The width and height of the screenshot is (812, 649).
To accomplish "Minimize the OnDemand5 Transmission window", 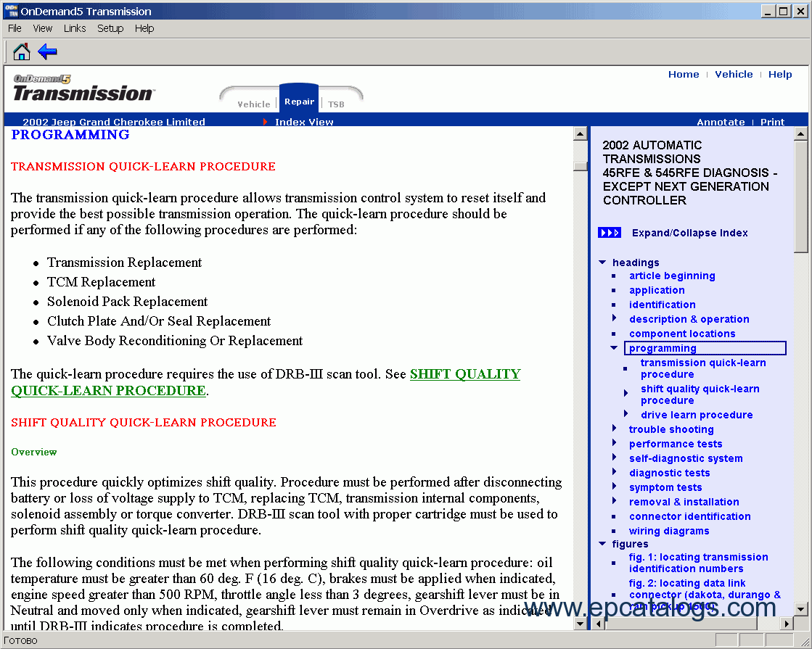I will [x=768, y=11].
